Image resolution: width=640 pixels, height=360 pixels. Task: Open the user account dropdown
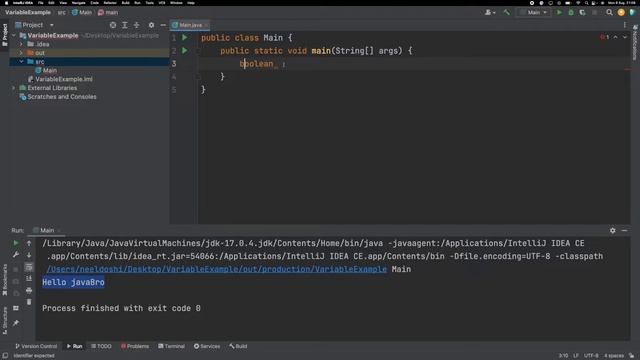point(490,12)
